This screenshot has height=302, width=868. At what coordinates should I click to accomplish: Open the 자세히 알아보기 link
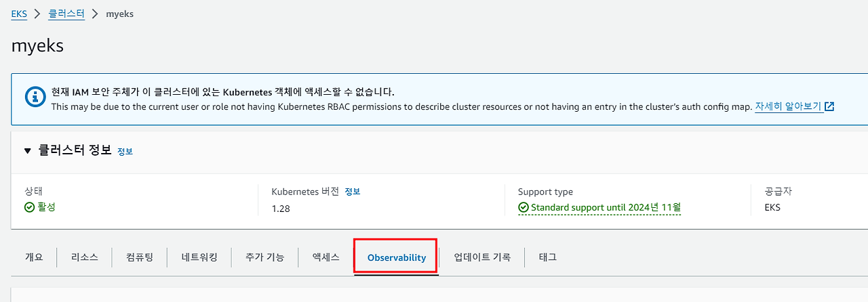click(x=789, y=106)
